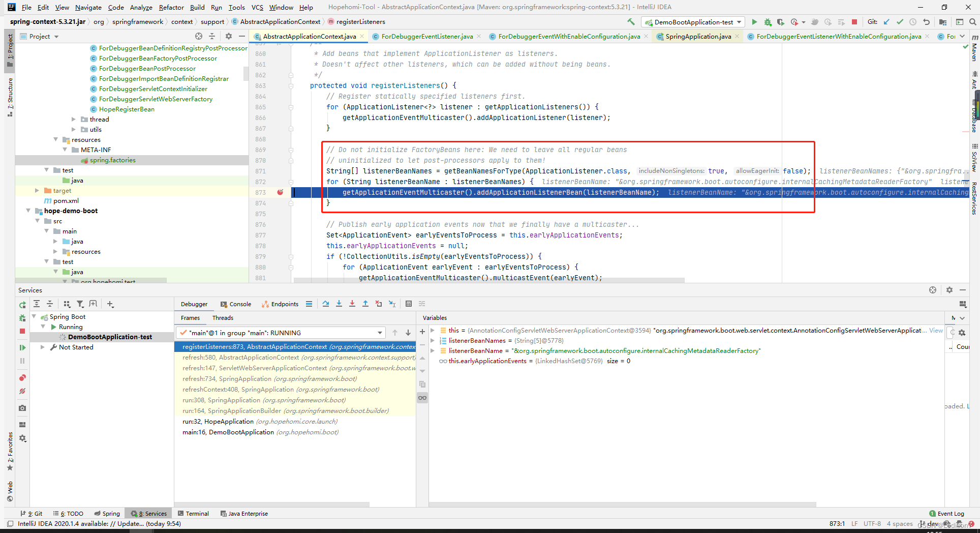
Task: Click Run to Cursor debugger icon
Action: coord(392,304)
